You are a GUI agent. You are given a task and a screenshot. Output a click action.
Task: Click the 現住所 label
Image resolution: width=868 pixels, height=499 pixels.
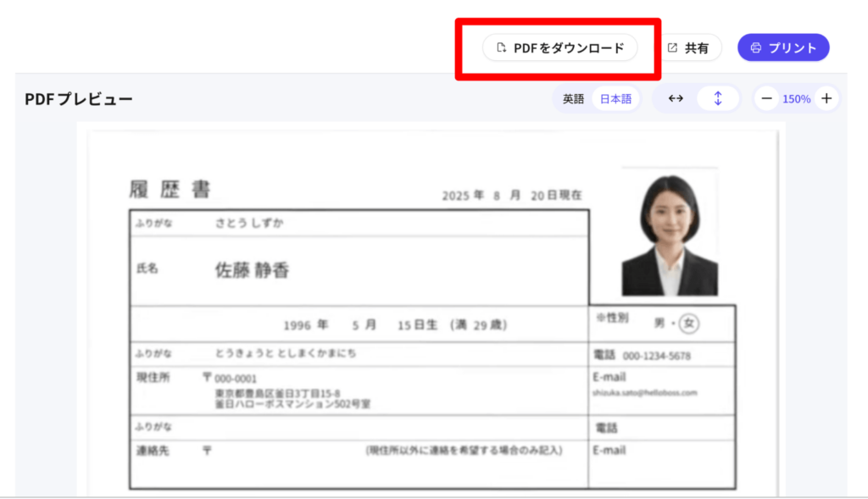153,378
